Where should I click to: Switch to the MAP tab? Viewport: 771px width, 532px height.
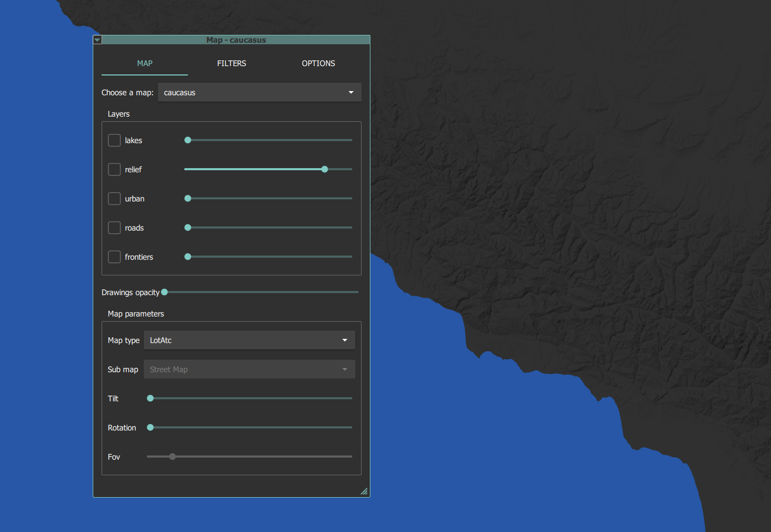coord(145,64)
